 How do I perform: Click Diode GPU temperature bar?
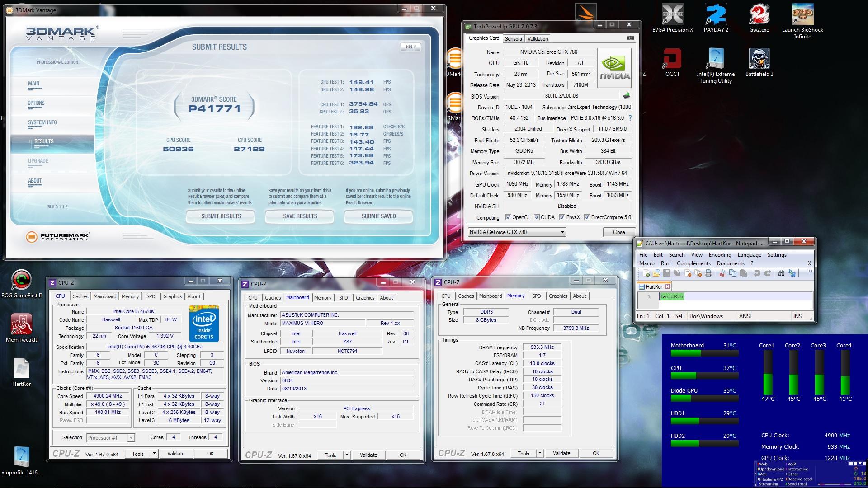pyautogui.click(x=704, y=398)
